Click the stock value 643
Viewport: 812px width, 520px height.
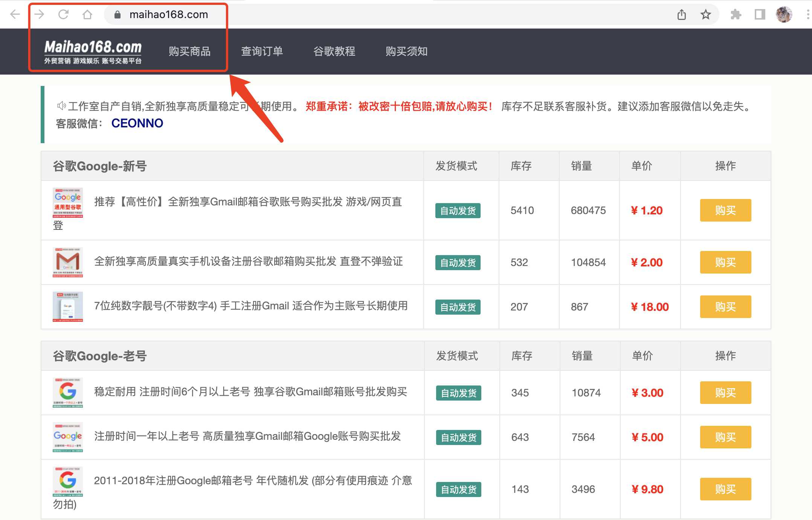(520, 437)
